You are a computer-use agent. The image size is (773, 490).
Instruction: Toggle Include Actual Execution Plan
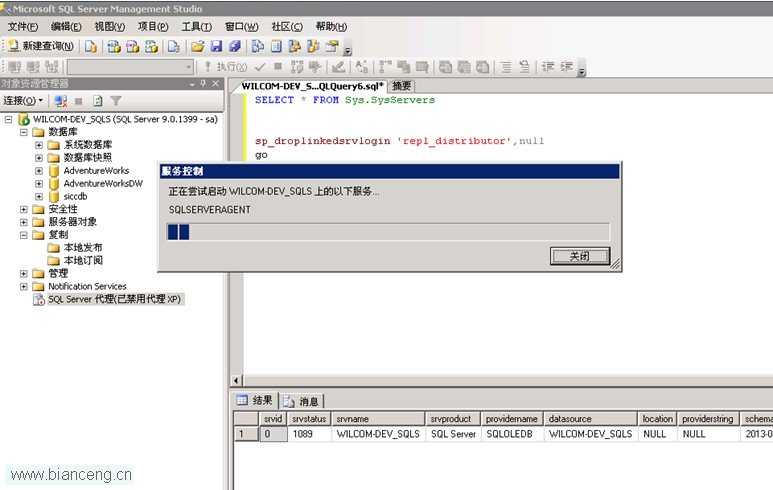[x=385, y=67]
